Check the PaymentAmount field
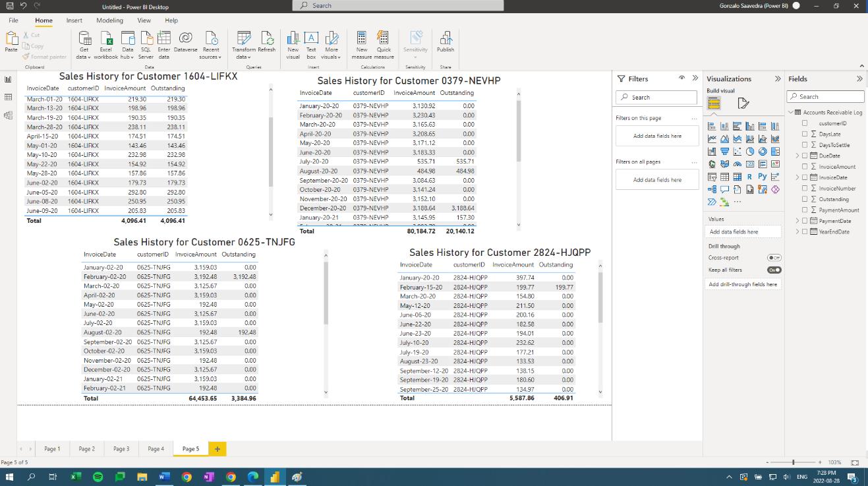 click(805, 210)
